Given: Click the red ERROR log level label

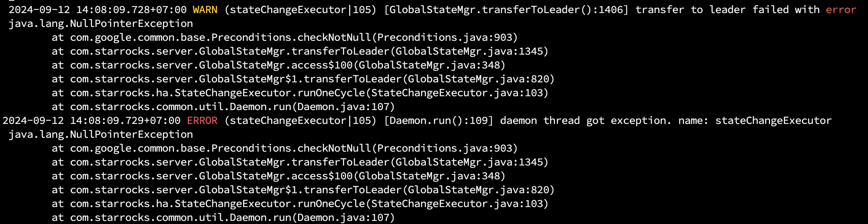Looking at the screenshot, I should tap(202, 121).
